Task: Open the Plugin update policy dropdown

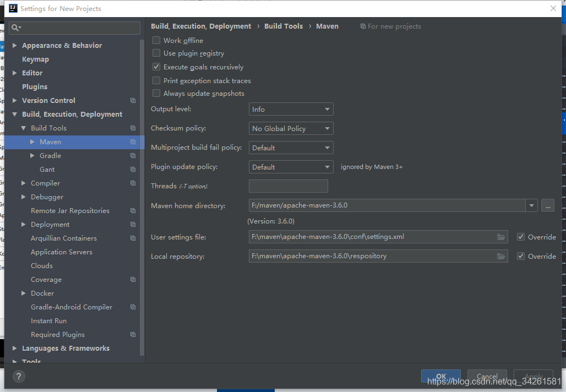Action: click(291, 167)
